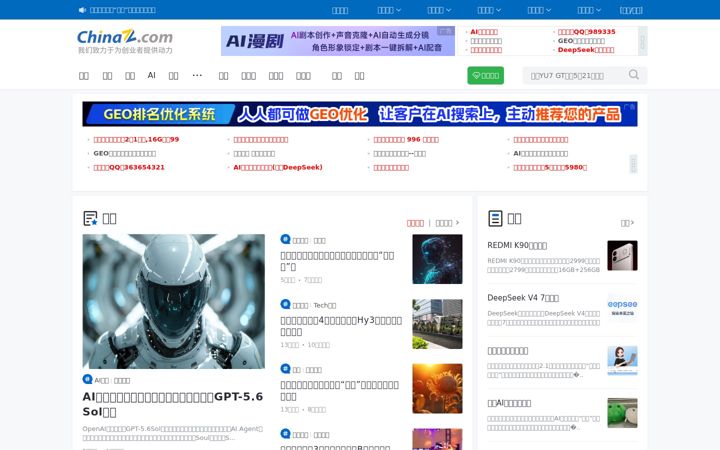720x450 pixels.
Task: Click the headline section list-star icon
Action: pos(90,218)
